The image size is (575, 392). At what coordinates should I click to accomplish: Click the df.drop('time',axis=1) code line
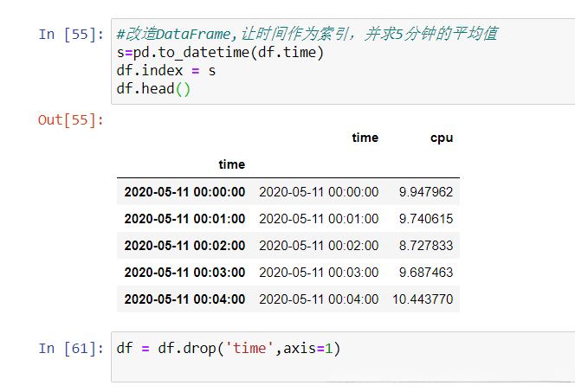pyautogui.click(x=229, y=349)
